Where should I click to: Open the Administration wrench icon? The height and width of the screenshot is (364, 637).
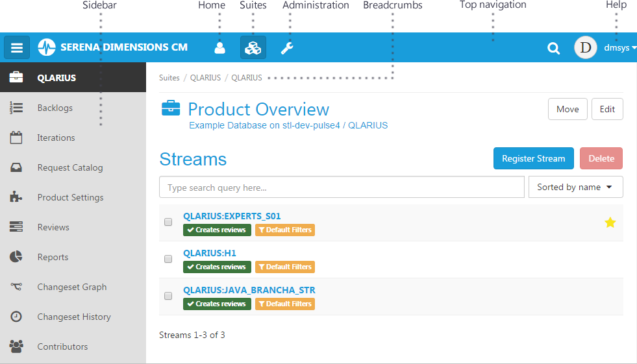click(x=287, y=48)
